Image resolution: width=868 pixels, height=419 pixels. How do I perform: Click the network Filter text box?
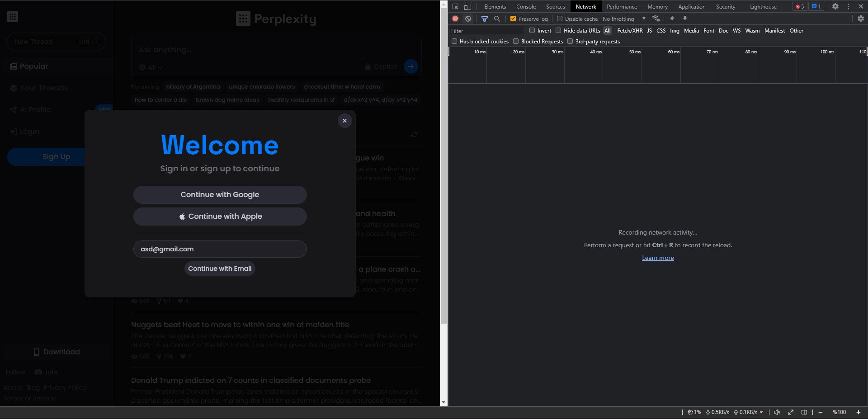click(x=486, y=31)
